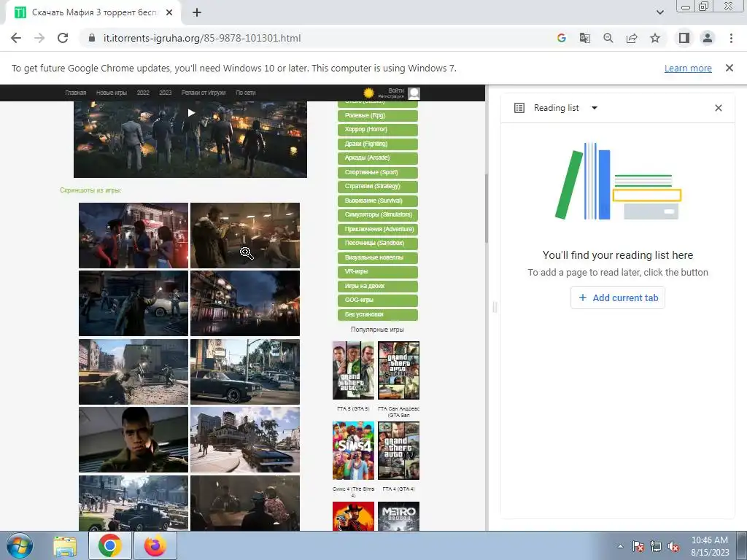The image size is (747, 560).
Task: Toggle the sun theme switch icon
Action: point(368,93)
